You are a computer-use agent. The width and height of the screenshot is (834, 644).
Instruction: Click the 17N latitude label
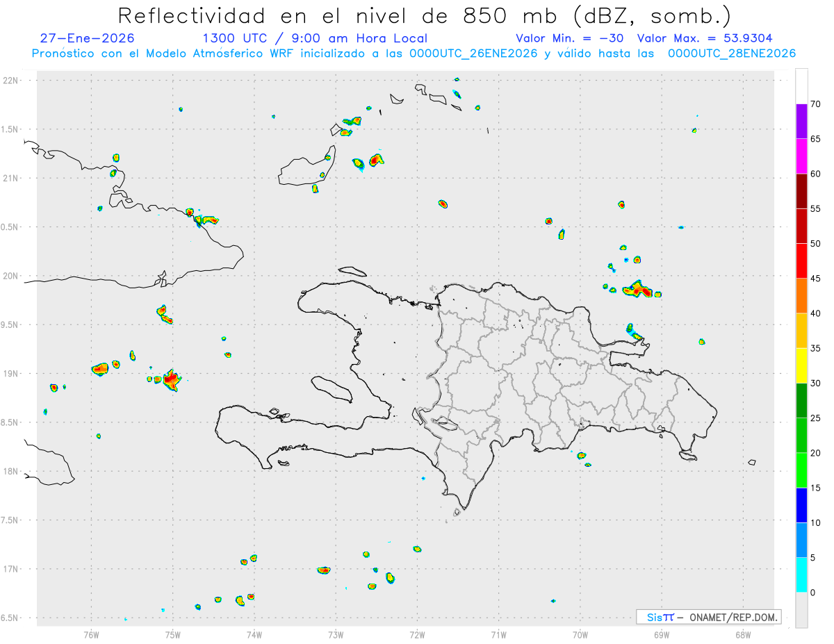click(x=12, y=569)
